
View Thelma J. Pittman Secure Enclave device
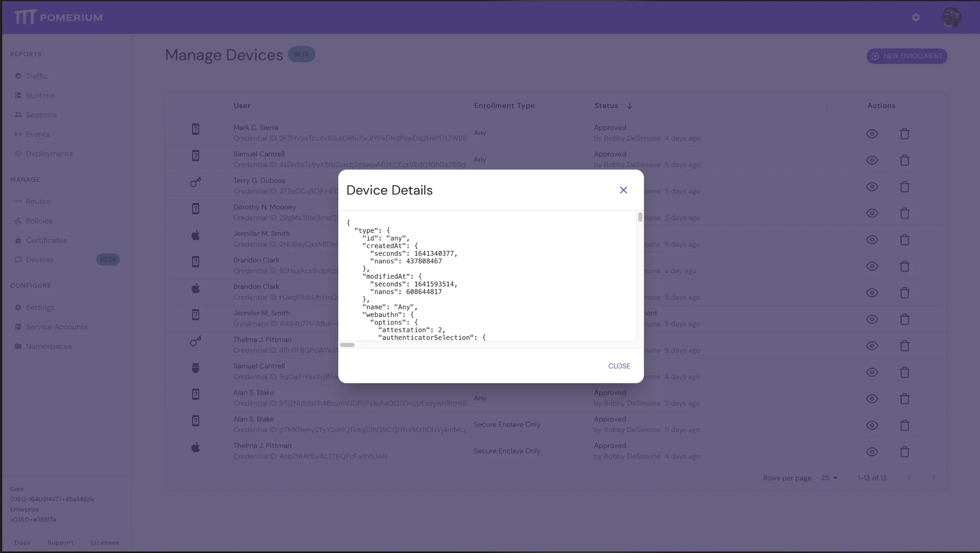(872, 452)
